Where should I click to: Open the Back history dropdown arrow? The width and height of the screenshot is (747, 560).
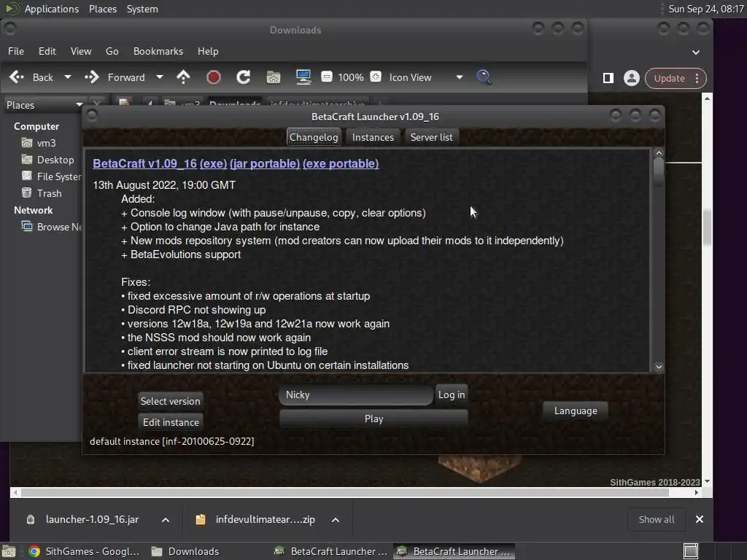point(68,77)
